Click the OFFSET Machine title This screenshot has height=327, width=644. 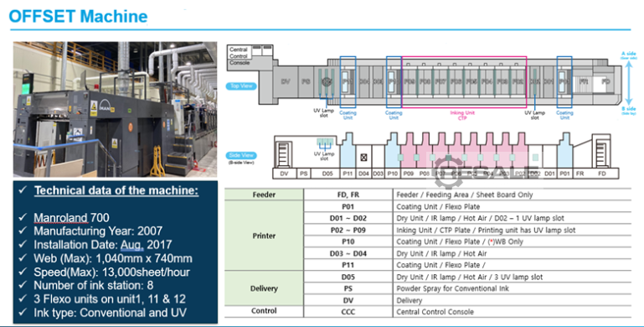tap(78, 17)
